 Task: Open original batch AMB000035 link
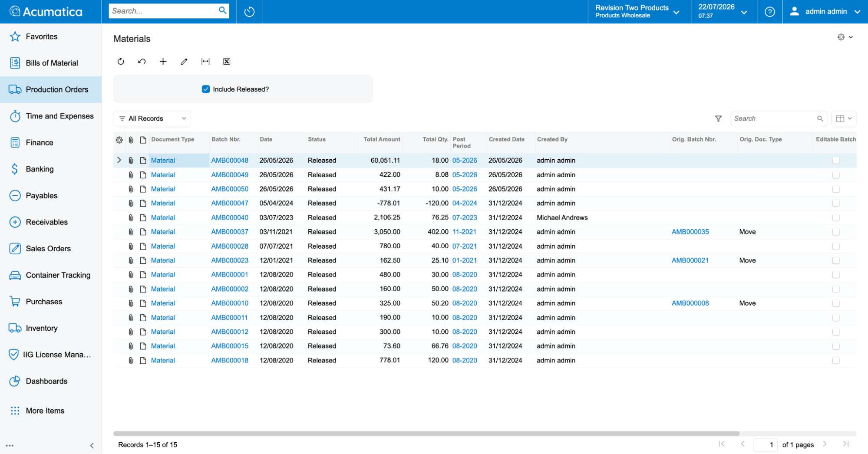690,232
